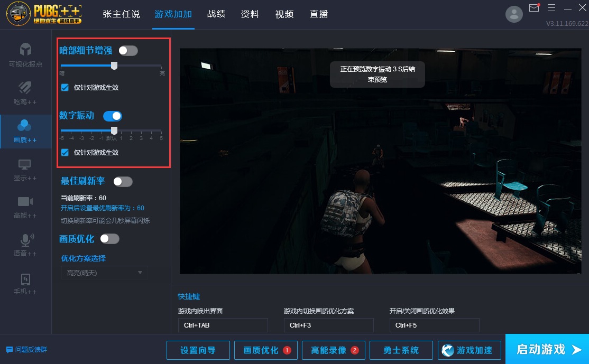
Task: Open the 可视化报点 sidebar section
Action: click(25, 55)
